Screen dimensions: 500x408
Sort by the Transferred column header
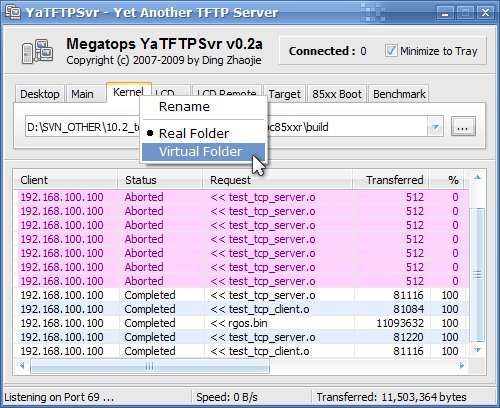pos(391,180)
